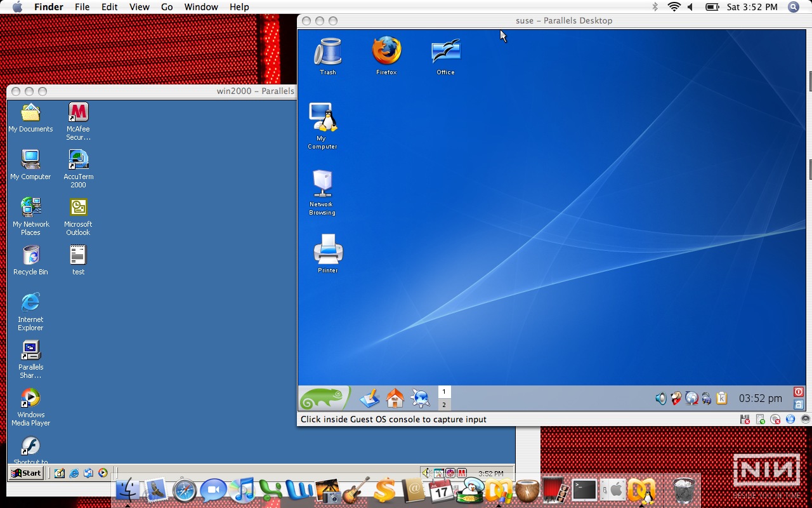The width and height of the screenshot is (812, 508).
Task: Click the battery status icon in menu bar
Action: point(712,7)
